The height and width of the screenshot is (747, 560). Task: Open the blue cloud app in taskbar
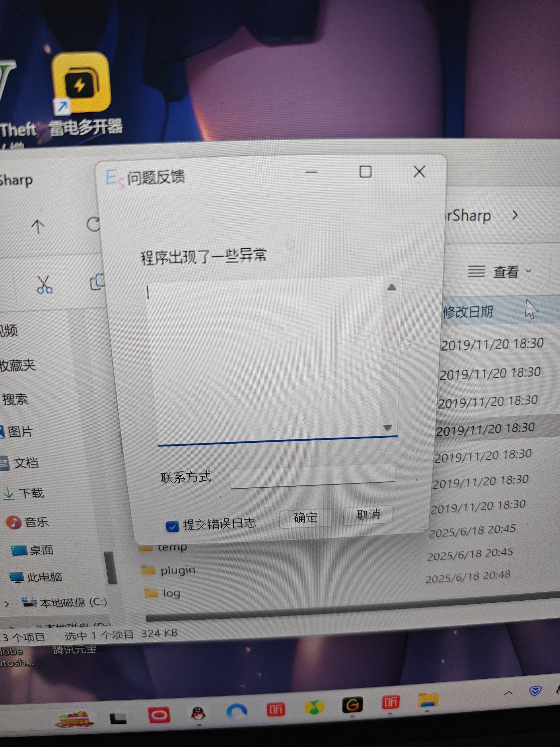237,711
